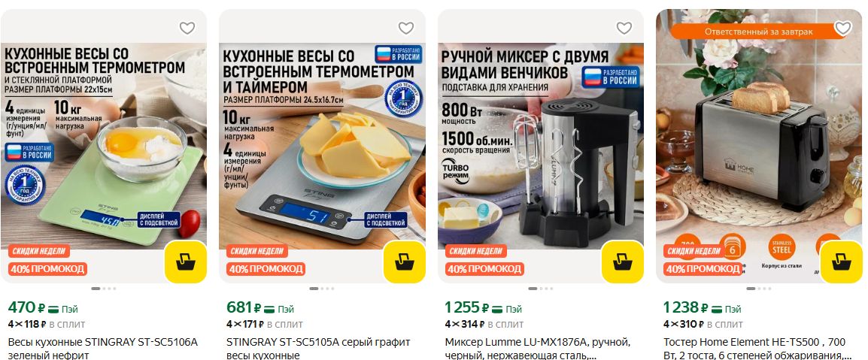Open Весы кухонные STINGRAY ST-SC5106A title link
This screenshot has height=360, width=868.
point(103,349)
